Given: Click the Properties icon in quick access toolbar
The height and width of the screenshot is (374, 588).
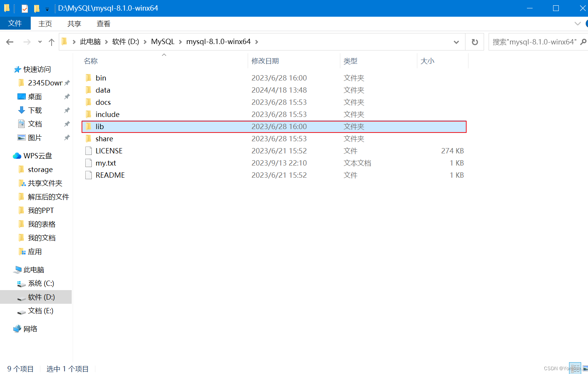Looking at the screenshot, I should 24,8.
